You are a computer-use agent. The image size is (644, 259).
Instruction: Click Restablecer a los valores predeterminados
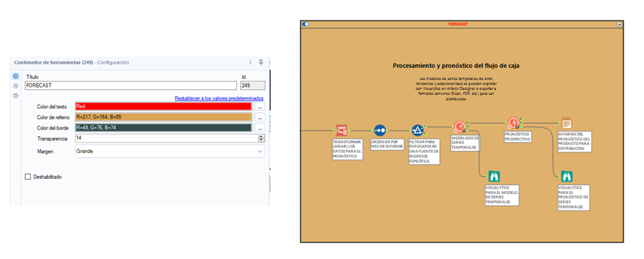point(219,99)
